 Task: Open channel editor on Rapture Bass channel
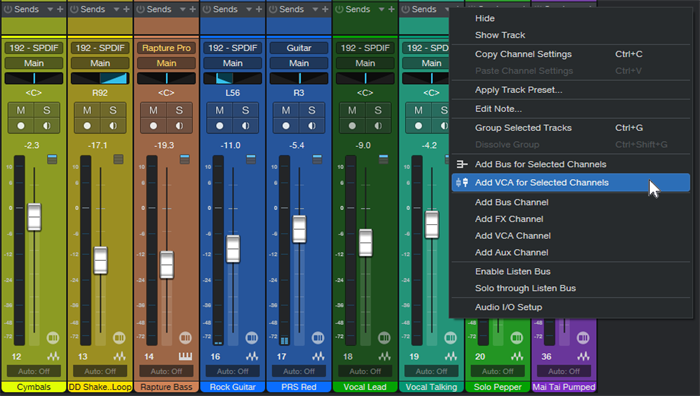[x=185, y=338]
